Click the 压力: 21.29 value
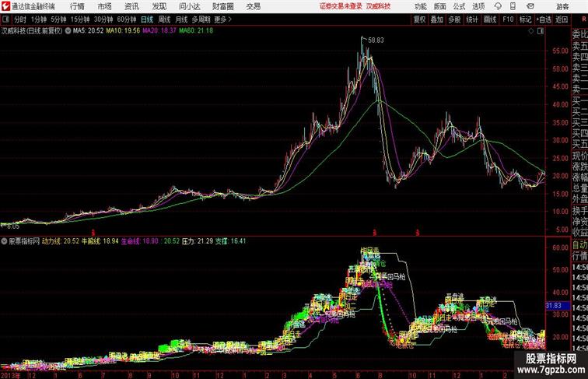This screenshot has width=588, height=379. click(x=198, y=241)
